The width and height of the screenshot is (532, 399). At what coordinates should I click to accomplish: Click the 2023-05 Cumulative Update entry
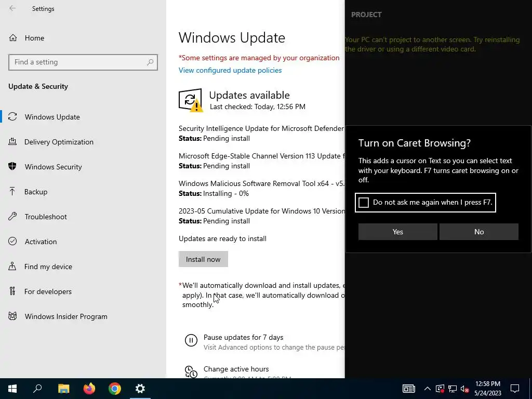coord(261,211)
